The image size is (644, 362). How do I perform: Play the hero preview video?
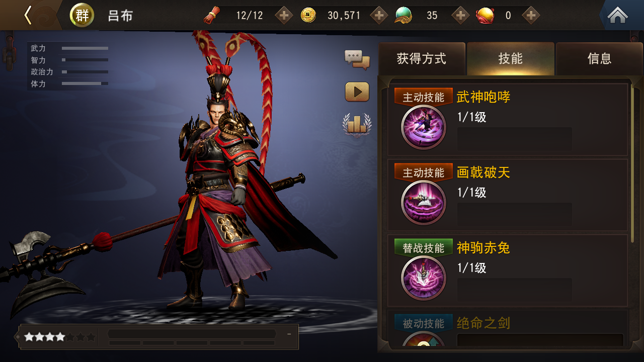(357, 92)
